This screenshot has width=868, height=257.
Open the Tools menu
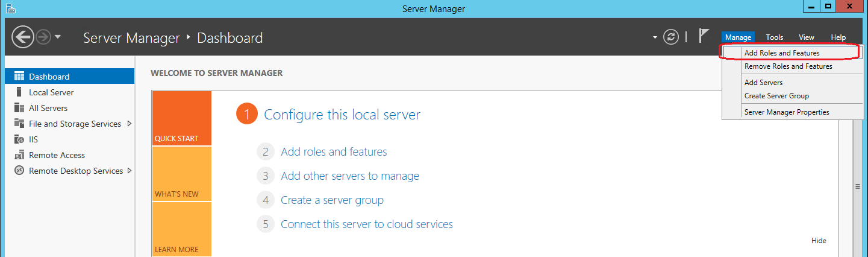774,37
